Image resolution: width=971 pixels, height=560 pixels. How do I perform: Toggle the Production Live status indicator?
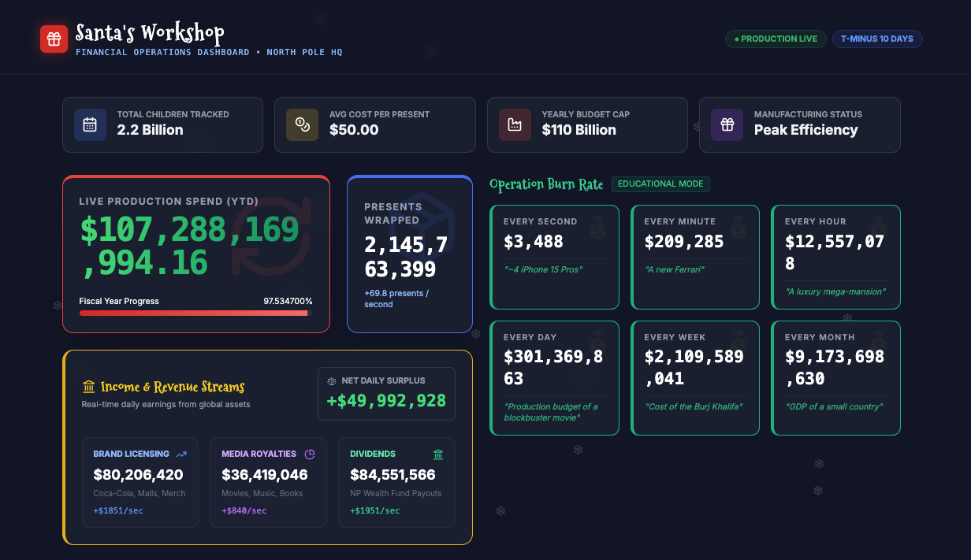point(776,39)
